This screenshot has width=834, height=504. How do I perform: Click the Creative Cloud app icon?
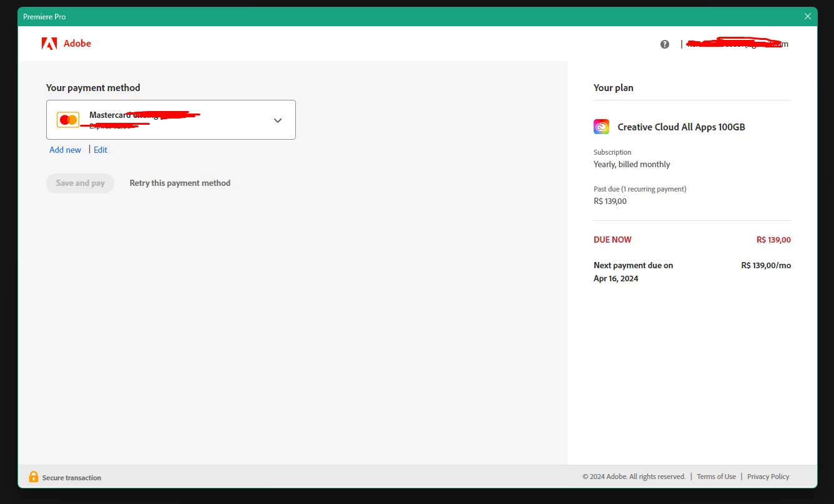tap(601, 127)
